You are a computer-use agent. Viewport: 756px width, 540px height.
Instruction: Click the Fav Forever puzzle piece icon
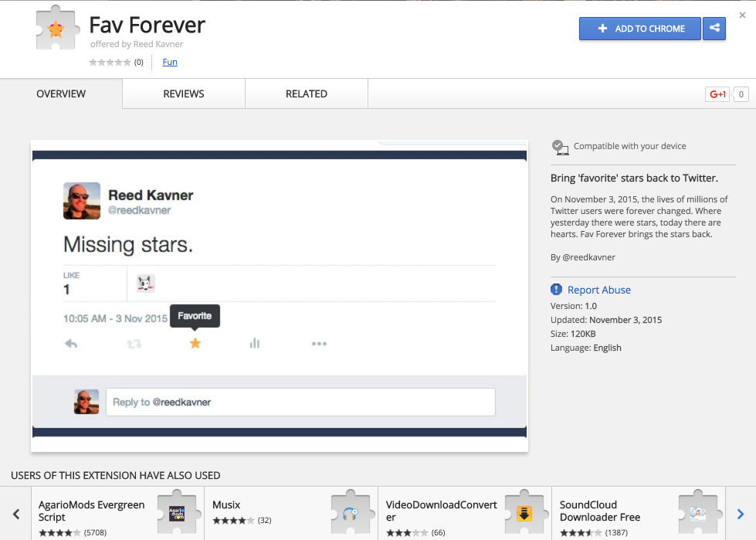click(56, 30)
